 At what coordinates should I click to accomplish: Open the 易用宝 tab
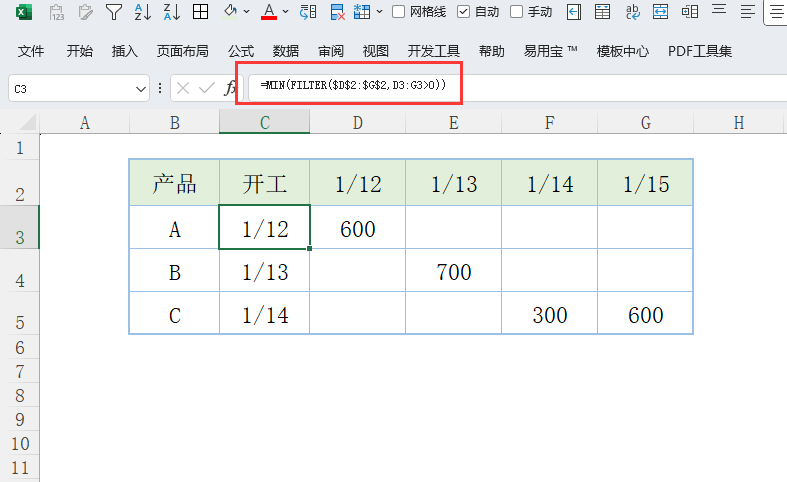tap(550, 51)
